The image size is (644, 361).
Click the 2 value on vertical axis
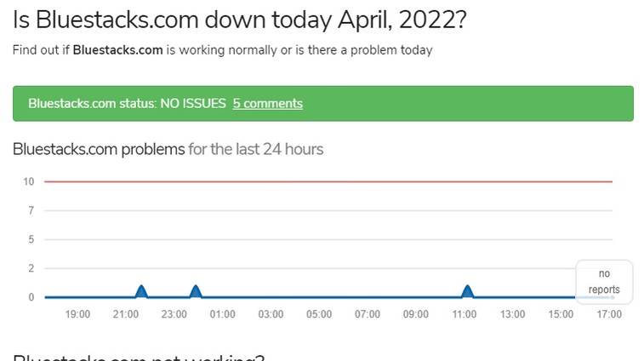point(30,268)
